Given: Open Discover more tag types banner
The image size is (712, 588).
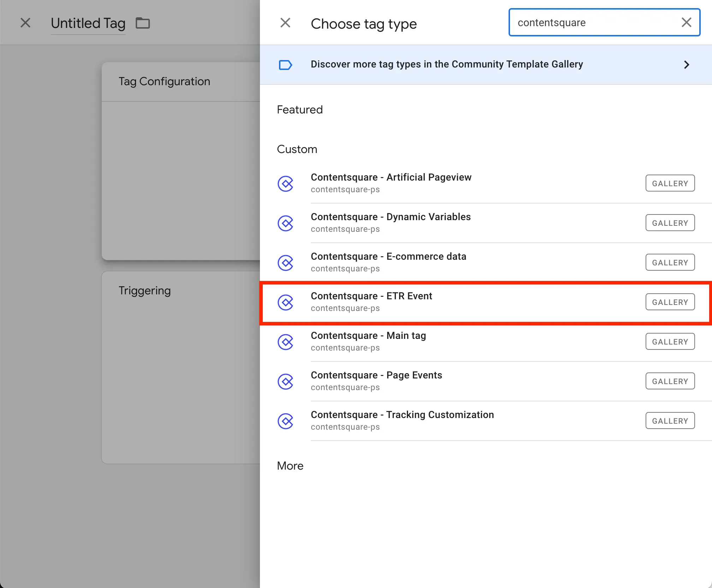Looking at the screenshot, I should (446, 64).
